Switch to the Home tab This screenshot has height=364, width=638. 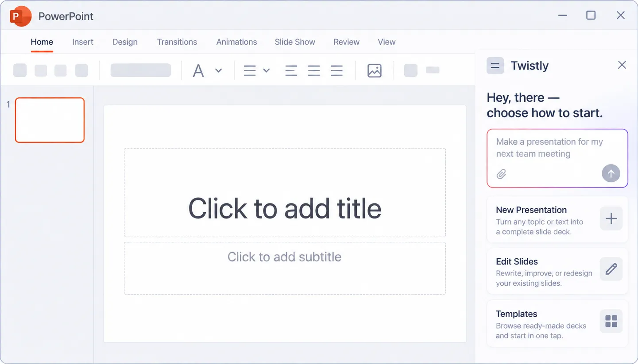tap(42, 42)
